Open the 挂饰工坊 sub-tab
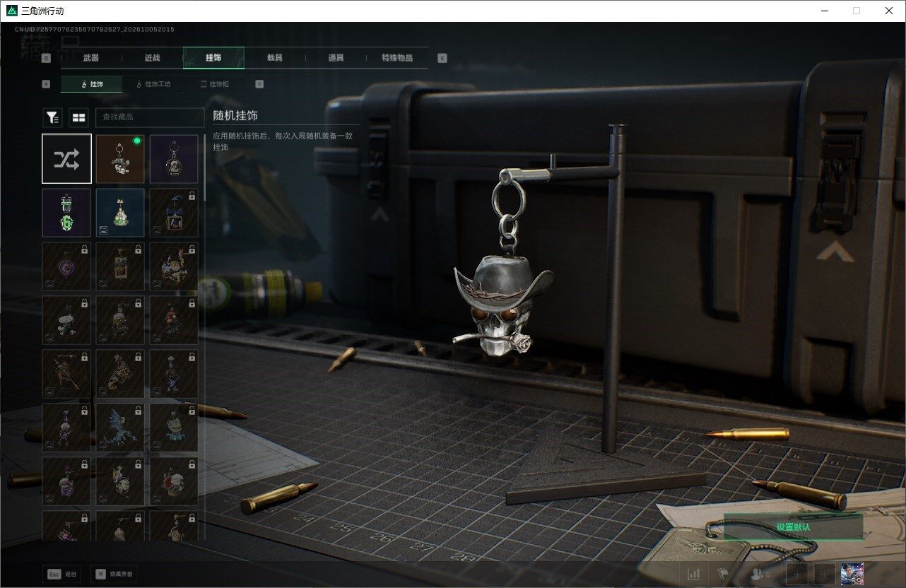 [153, 84]
